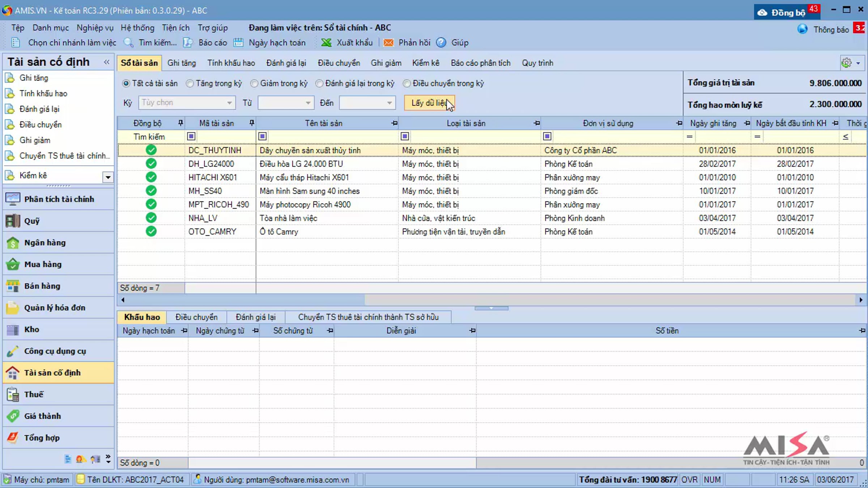868x488 pixels.
Task: Click the Quỹ module icon
Action: coord(13,221)
